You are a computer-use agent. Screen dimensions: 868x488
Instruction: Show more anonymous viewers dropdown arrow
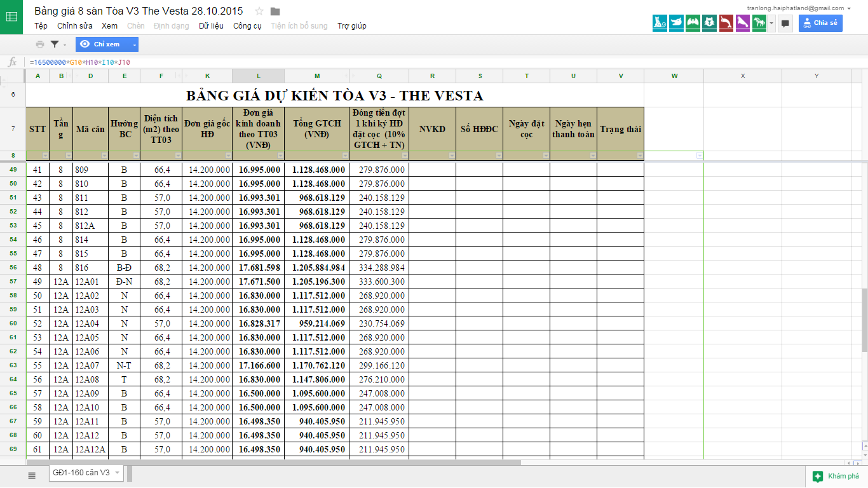point(771,24)
